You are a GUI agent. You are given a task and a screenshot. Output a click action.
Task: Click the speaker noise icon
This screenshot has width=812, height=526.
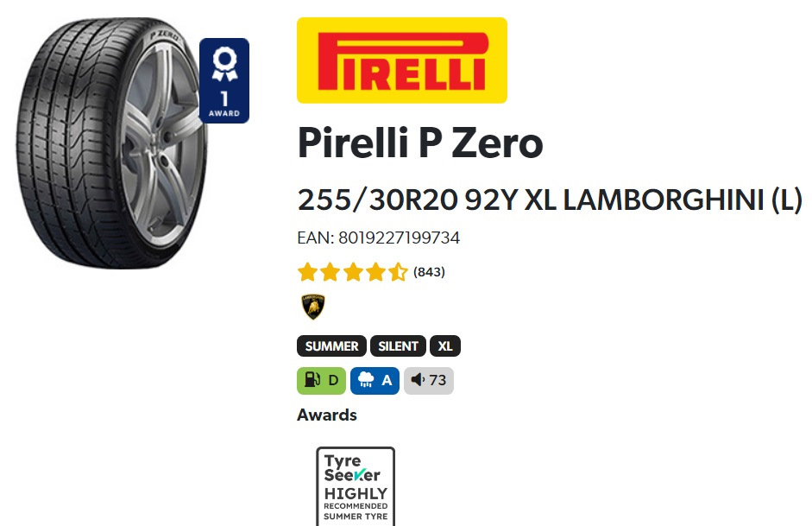(x=418, y=380)
